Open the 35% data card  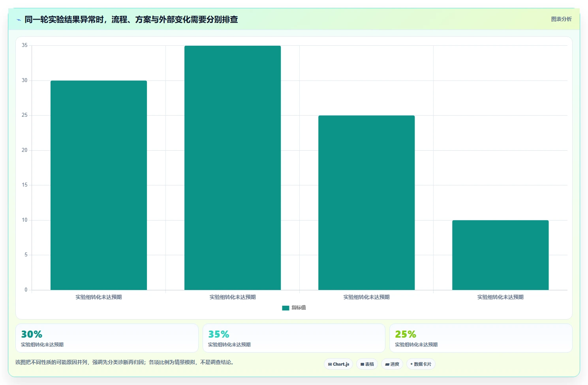coord(294,338)
